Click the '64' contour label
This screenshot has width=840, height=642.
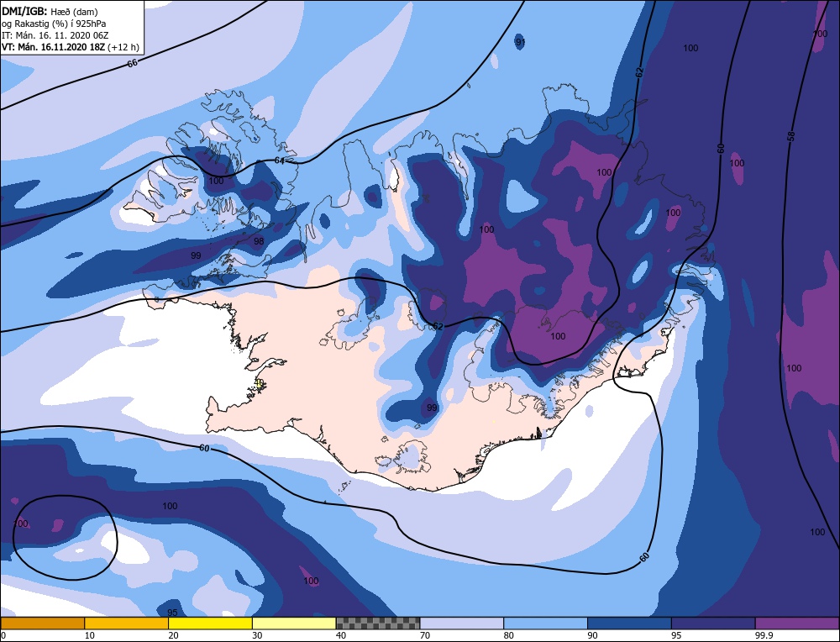[x=279, y=160]
